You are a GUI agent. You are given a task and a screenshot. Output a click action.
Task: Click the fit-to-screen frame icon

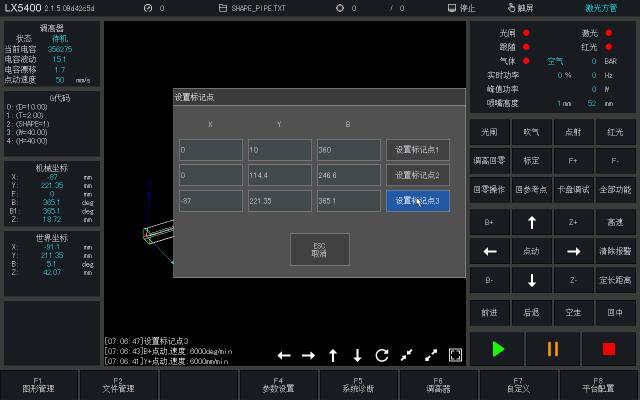click(455, 355)
